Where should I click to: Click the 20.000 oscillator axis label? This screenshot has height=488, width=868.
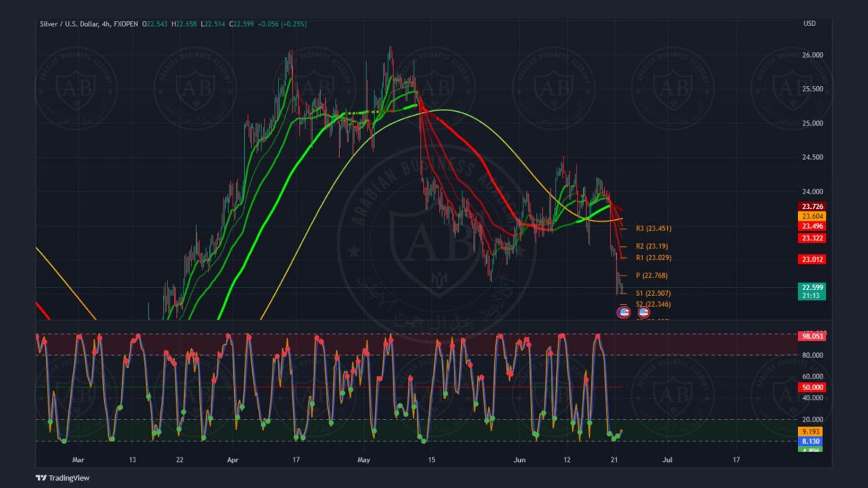click(x=812, y=419)
